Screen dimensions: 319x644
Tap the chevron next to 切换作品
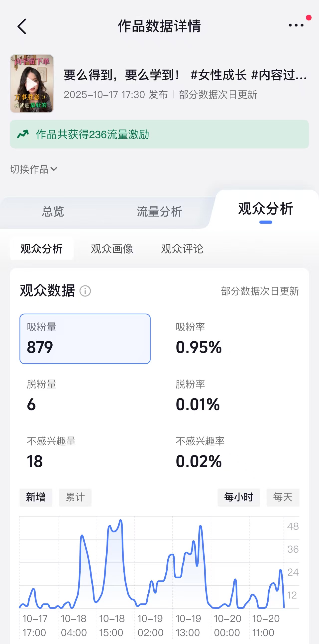coord(54,169)
